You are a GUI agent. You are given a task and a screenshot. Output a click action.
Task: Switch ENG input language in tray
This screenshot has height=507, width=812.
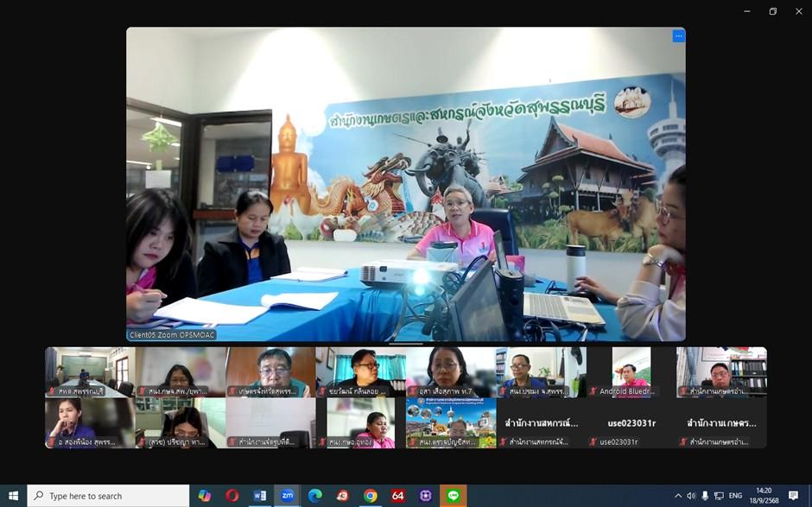point(735,496)
